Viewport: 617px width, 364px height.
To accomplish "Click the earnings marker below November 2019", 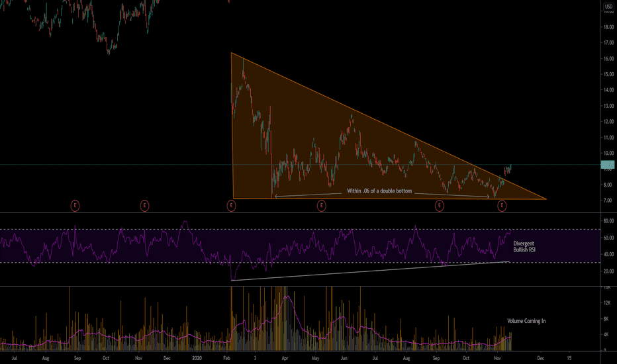I will [144, 205].
